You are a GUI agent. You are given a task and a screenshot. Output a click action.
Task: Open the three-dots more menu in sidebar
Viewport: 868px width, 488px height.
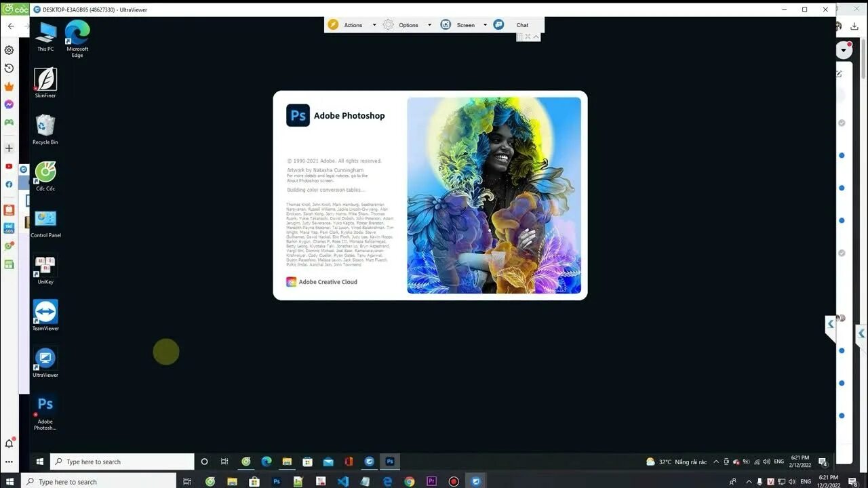point(9,462)
